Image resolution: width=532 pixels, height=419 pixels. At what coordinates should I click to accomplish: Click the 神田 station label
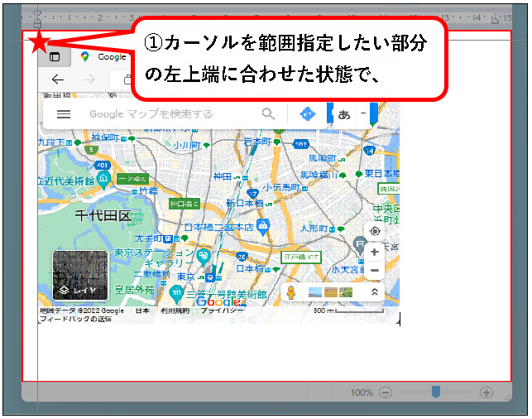click(223, 176)
